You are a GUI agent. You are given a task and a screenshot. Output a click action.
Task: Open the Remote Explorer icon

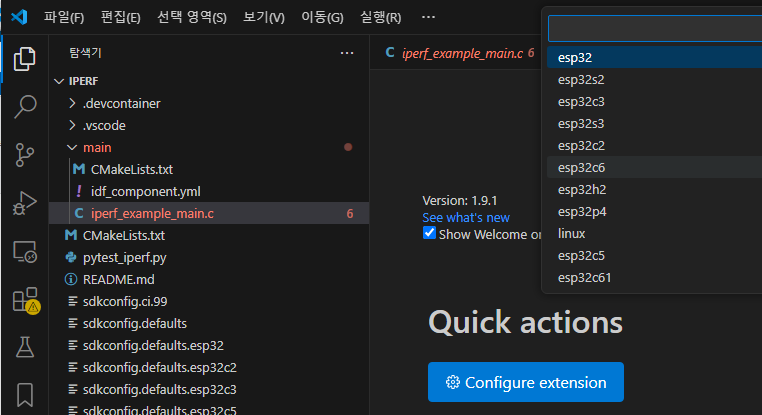click(24, 251)
